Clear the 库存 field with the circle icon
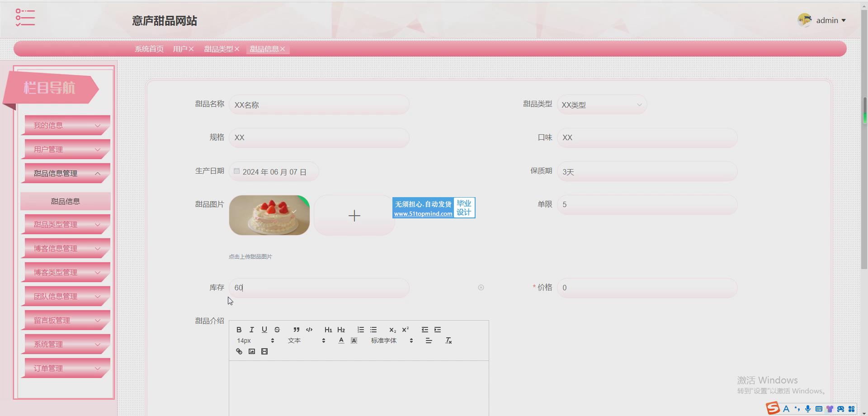 [481, 288]
